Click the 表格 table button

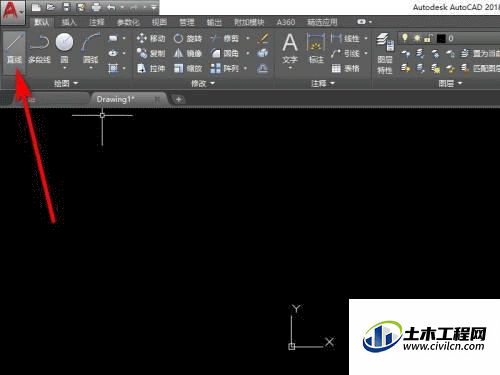coord(345,68)
